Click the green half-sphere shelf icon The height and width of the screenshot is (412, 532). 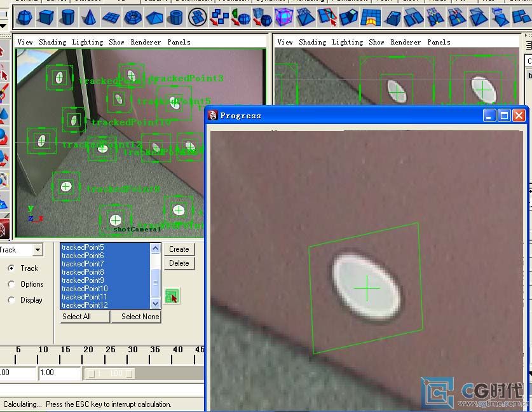tap(240, 17)
